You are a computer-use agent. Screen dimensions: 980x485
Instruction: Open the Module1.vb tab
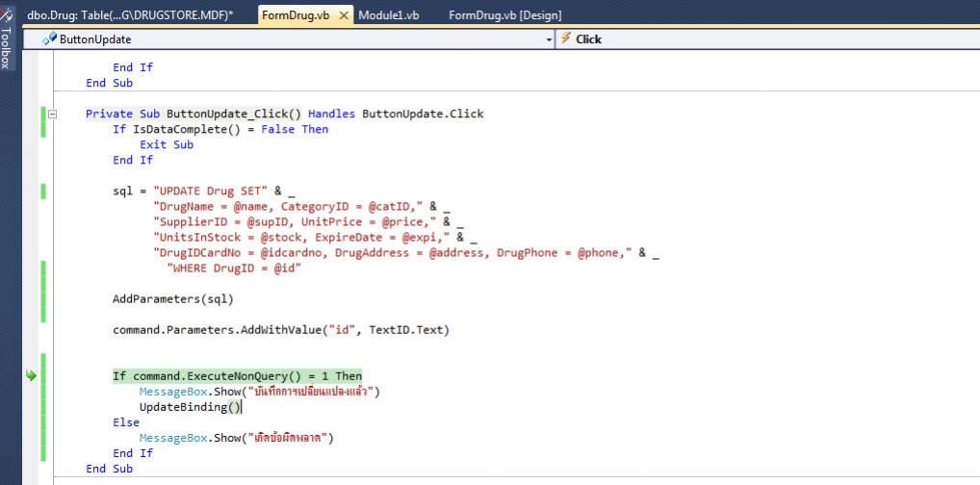coord(389,15)
